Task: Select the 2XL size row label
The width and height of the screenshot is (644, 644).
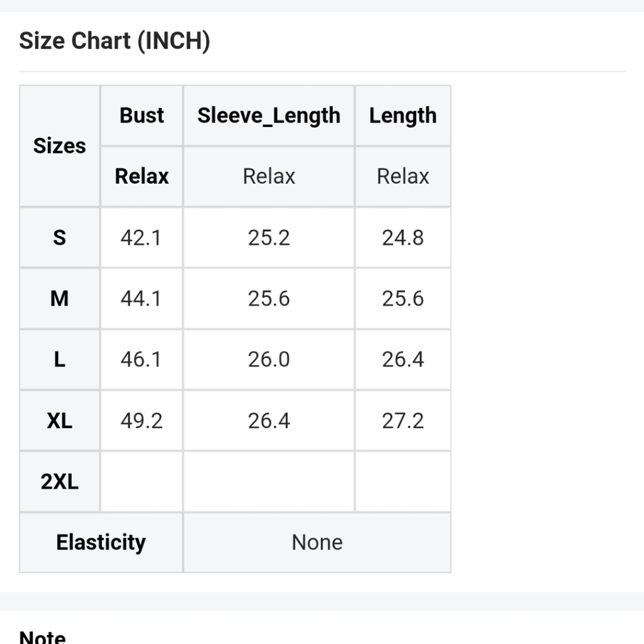Action: (x=59, y=481)
